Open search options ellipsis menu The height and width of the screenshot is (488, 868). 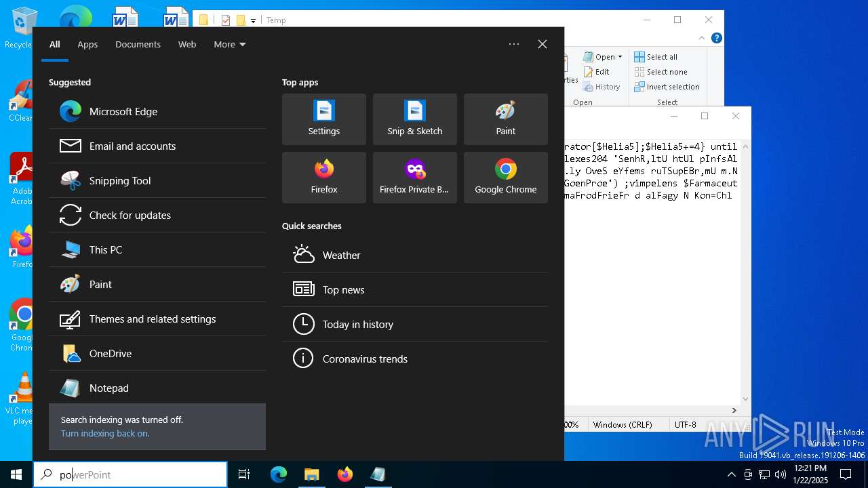pyautogui.click(x=514, y=44)
